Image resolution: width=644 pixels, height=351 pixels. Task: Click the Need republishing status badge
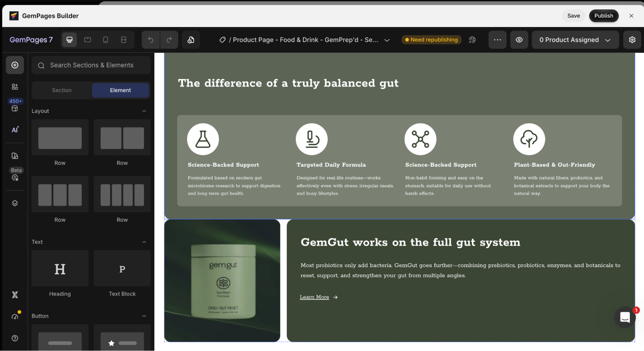[431, 40]
